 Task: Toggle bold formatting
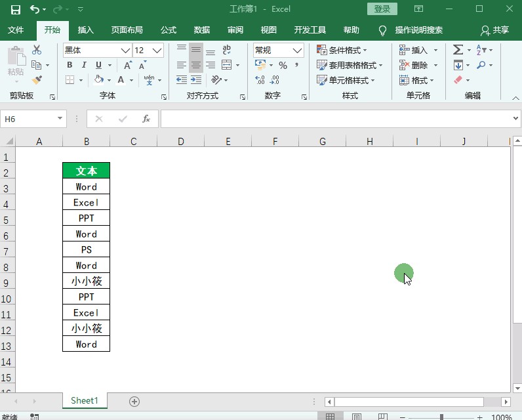70,66
